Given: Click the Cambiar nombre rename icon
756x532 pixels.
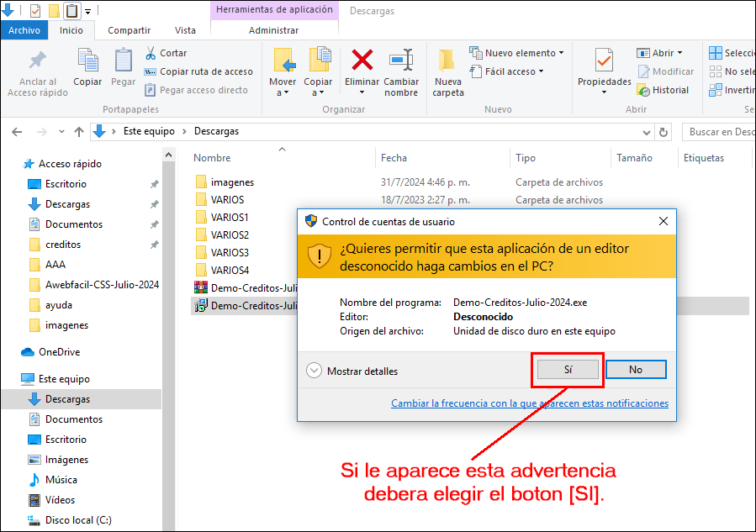Looking at the screenshot, I should (x=401, y=61).
